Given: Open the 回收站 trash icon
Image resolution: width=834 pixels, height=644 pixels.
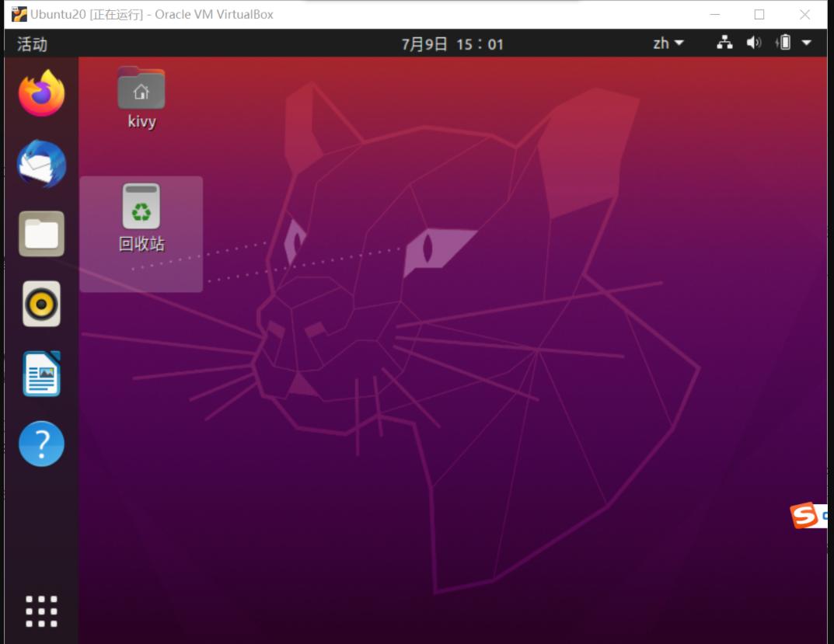Looking at the screenshot, I should click(141, 207).
